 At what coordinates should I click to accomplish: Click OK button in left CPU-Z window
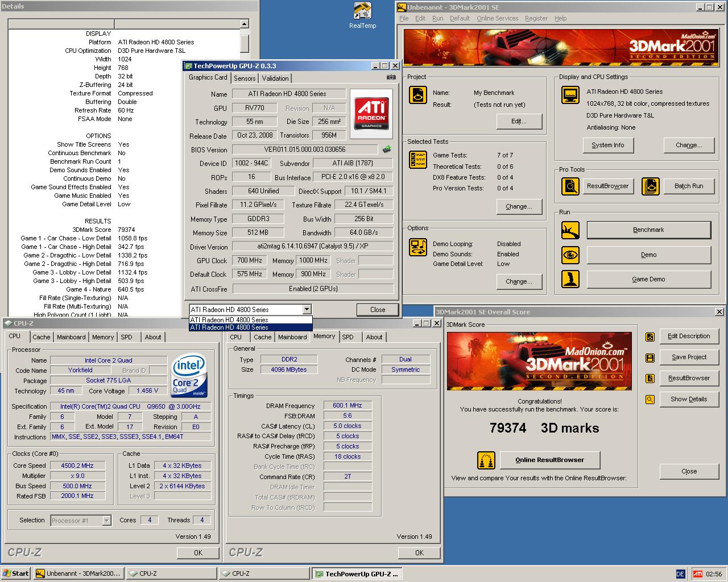(x=198, y=552)
